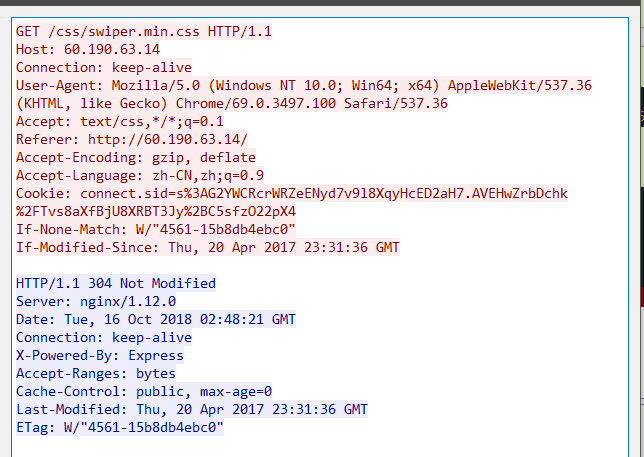Click the HTTP/1.1 304 Not Modified status line
This screenshot has width=644, height=457.
click(116, 283)
